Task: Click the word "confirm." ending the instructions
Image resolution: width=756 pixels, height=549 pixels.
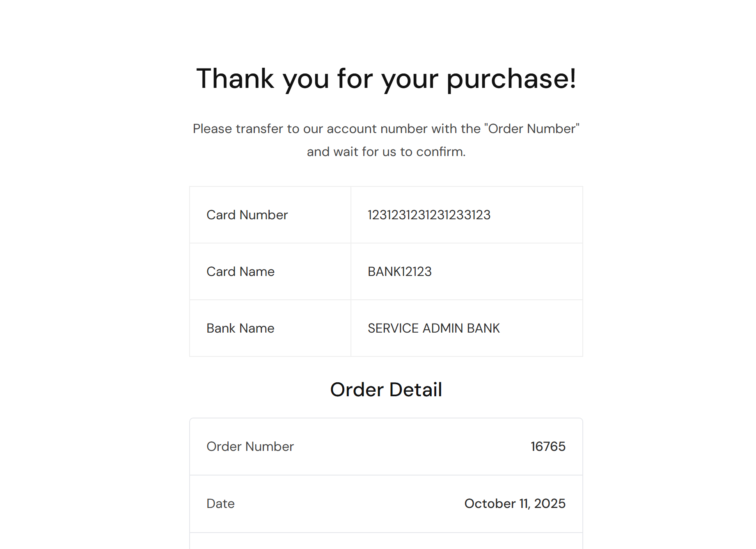Action: pyautogui.click(x=441, y=152)
